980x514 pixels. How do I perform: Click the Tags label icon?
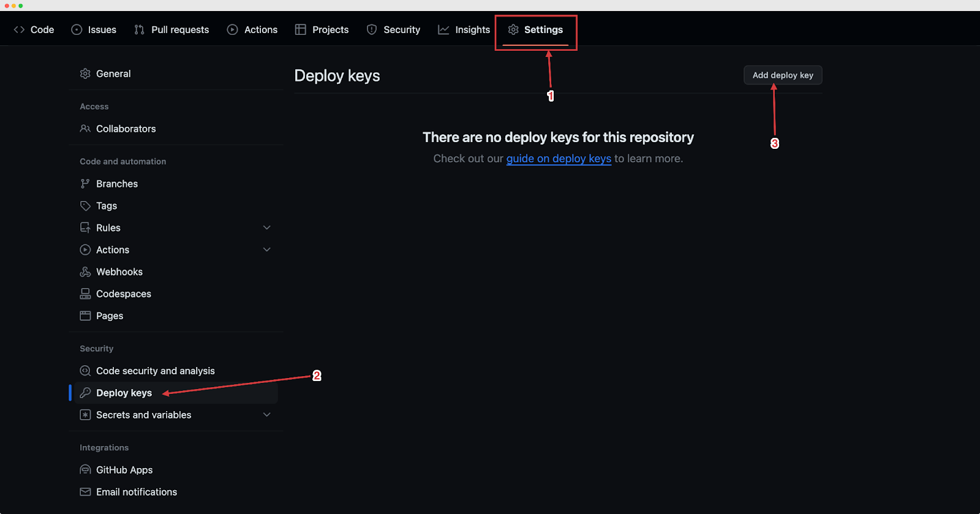(85, 206)
